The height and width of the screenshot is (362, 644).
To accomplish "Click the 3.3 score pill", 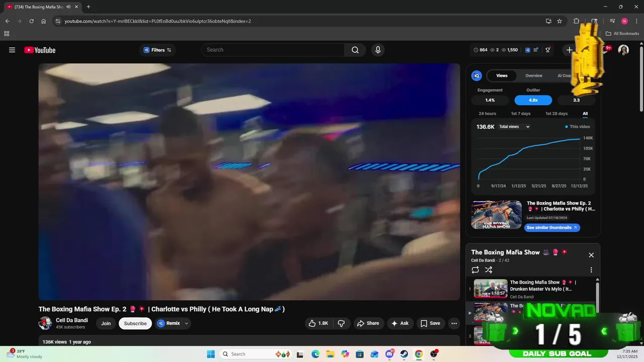I will click(577, 100).
